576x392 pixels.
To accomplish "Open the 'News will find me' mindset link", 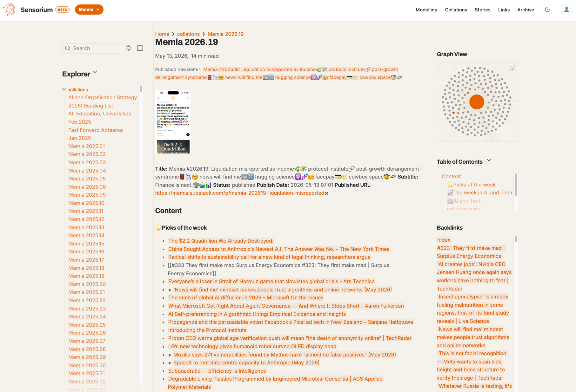I will (283, 290).
